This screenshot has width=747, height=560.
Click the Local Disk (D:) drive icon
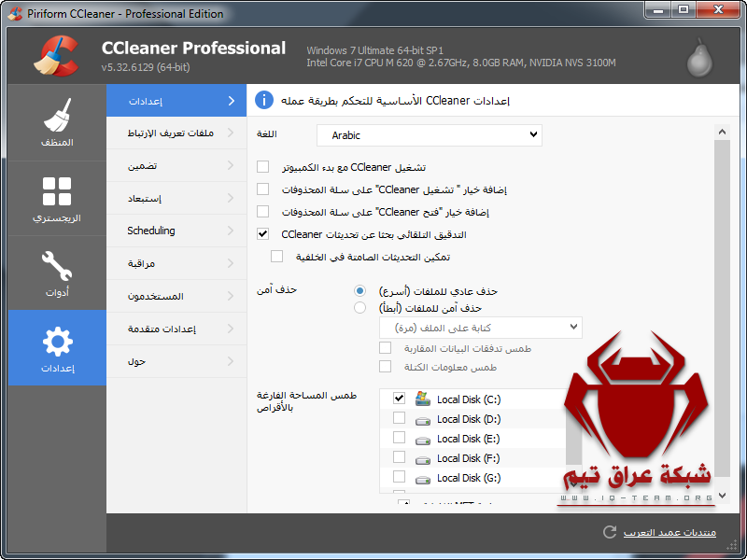coord(423,421)
